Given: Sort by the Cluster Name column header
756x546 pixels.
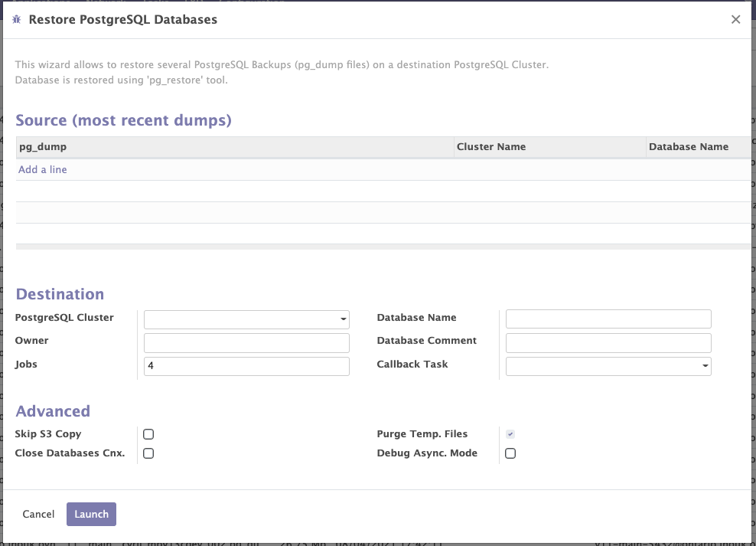Looking at the screenshot, I should pos(491,146).
